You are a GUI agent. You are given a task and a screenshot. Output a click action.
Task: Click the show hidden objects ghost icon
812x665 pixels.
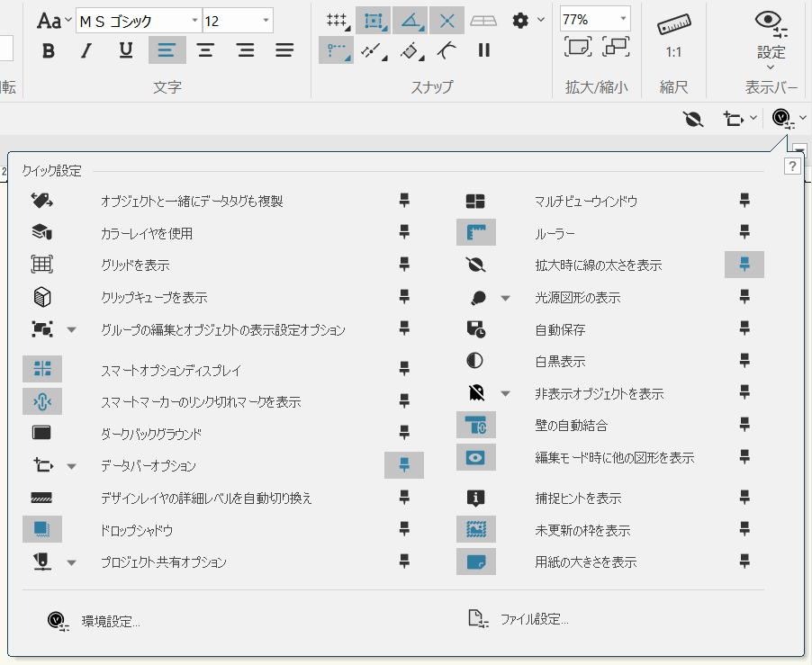[476, 392]
